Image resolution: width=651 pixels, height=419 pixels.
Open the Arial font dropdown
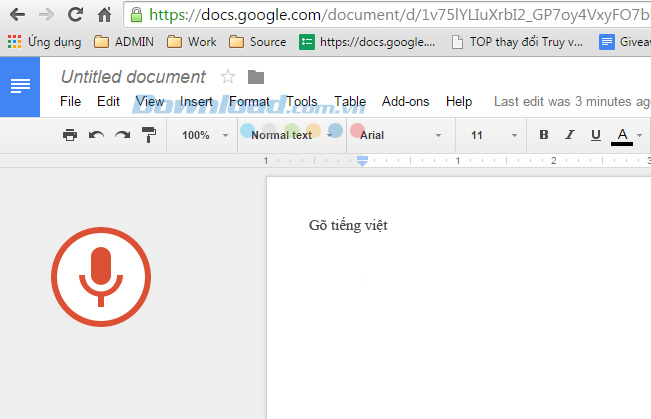pos(400,135)
